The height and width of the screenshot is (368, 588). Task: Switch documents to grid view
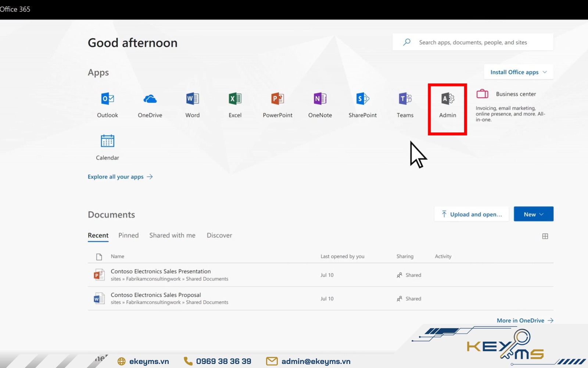545,236
